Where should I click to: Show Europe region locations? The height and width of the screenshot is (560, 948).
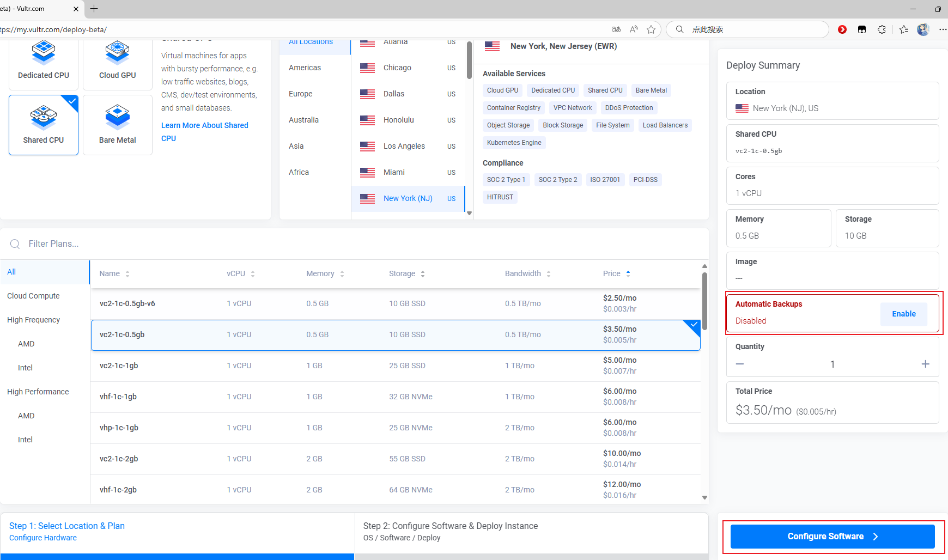(x=301, y=94)
